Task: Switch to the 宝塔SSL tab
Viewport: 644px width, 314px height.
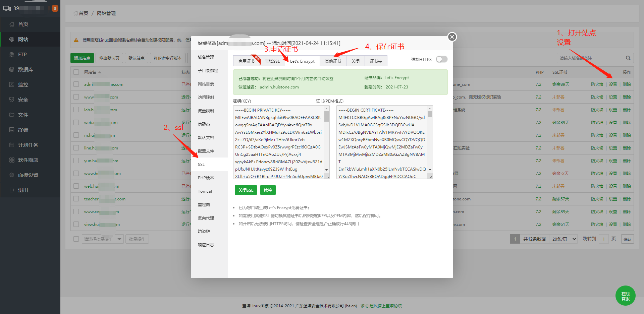Action: (272, 61)
